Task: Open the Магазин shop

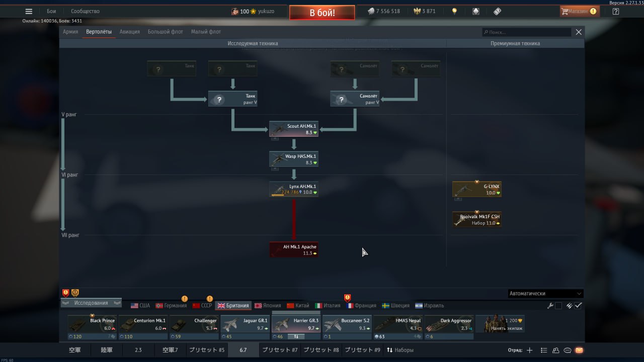Action: pos(580,11)
